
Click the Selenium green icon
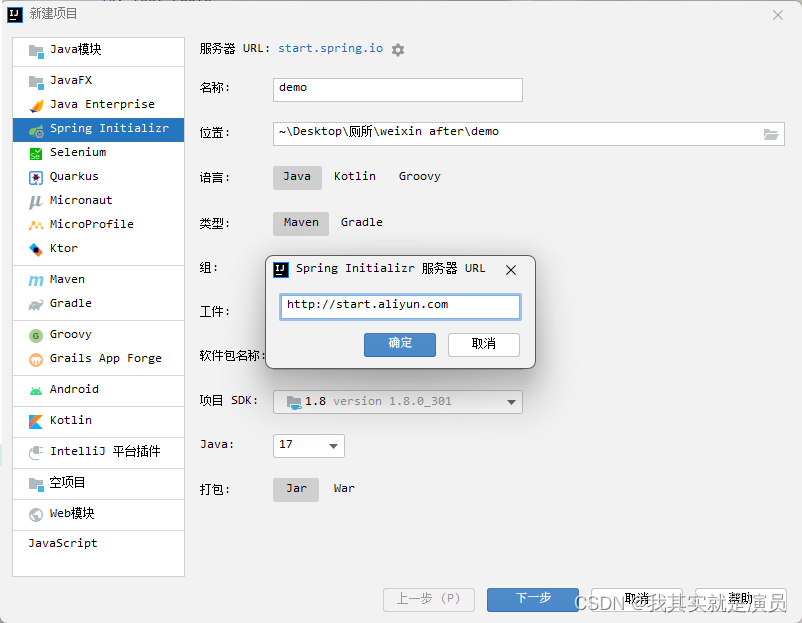click(x=36, y=153)
